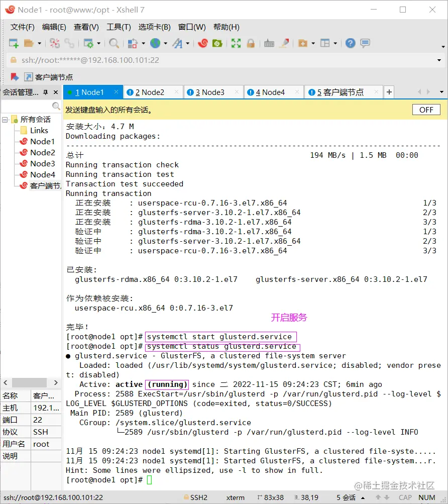Image resolution: width=448 pixels, height=504 pixels.
Task: Click the highlighter pen icon
Action: coord(284,43)
